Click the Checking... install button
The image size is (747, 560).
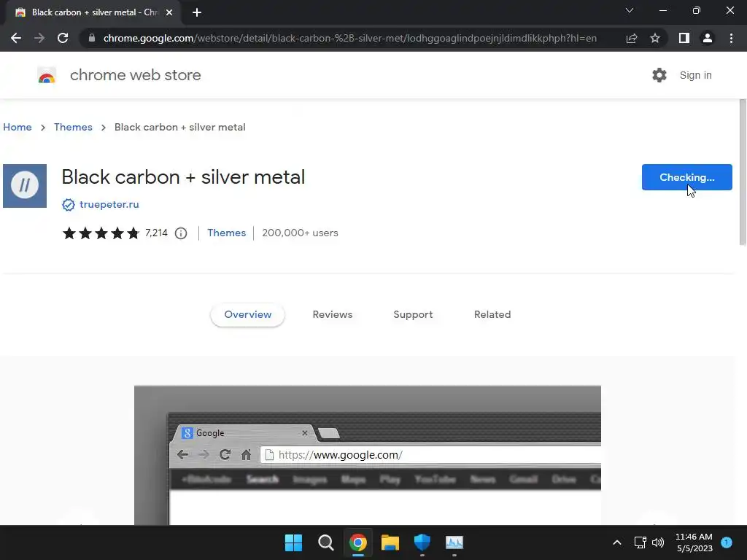pyautogui.click(x=687, y=177)
